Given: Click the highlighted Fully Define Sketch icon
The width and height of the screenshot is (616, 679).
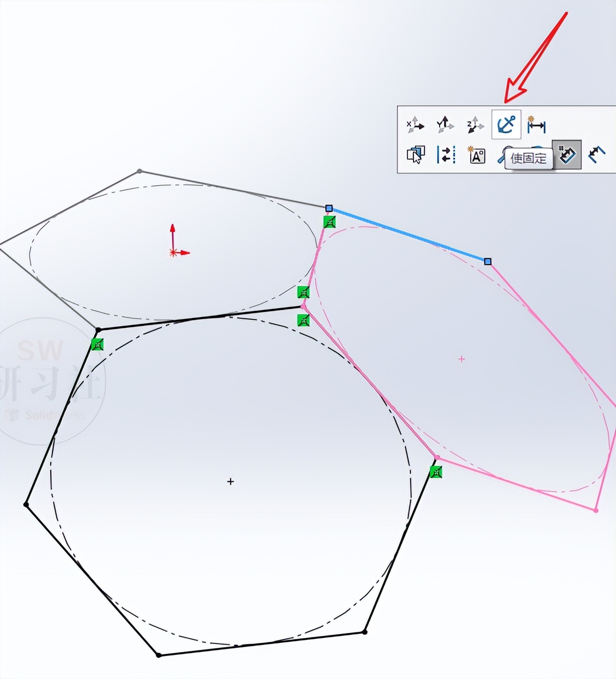Looking at the screenshot, I should click(566, 154).
